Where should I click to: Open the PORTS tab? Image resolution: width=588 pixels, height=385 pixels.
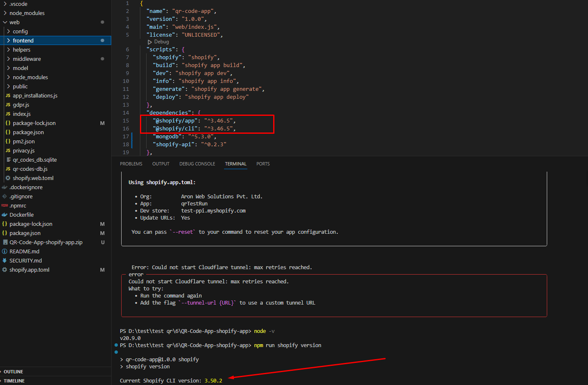263,164
